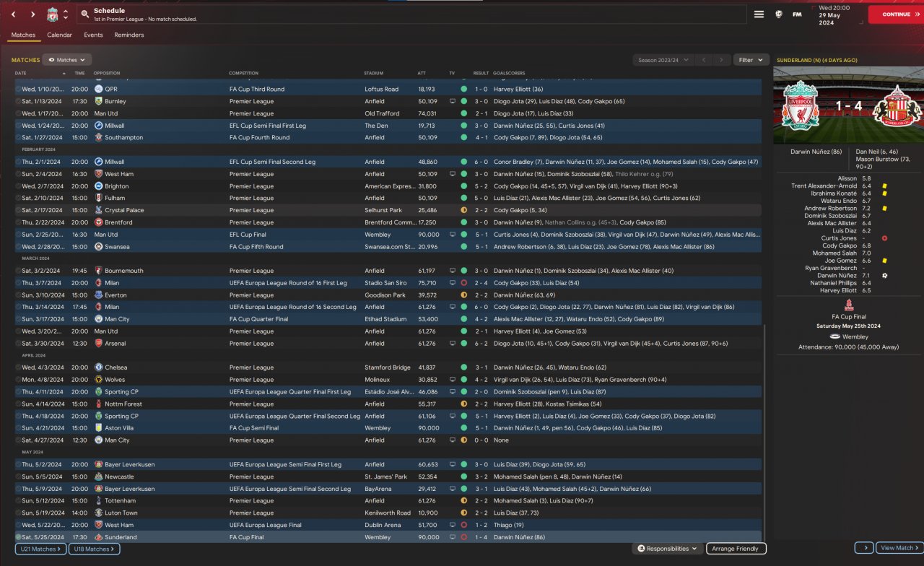Image resolution: width=924 pixels, height=566 pixels.
Task: Click the Attendance column header
Action: (422, 73)
